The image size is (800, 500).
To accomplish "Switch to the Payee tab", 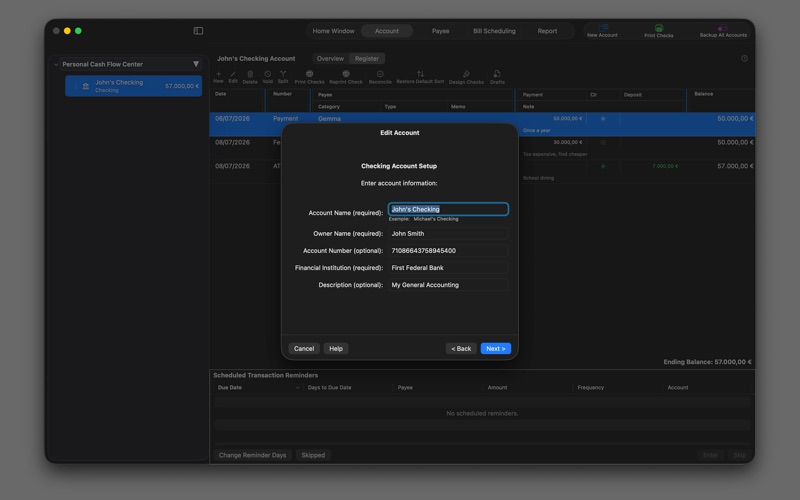I will 440,31.
